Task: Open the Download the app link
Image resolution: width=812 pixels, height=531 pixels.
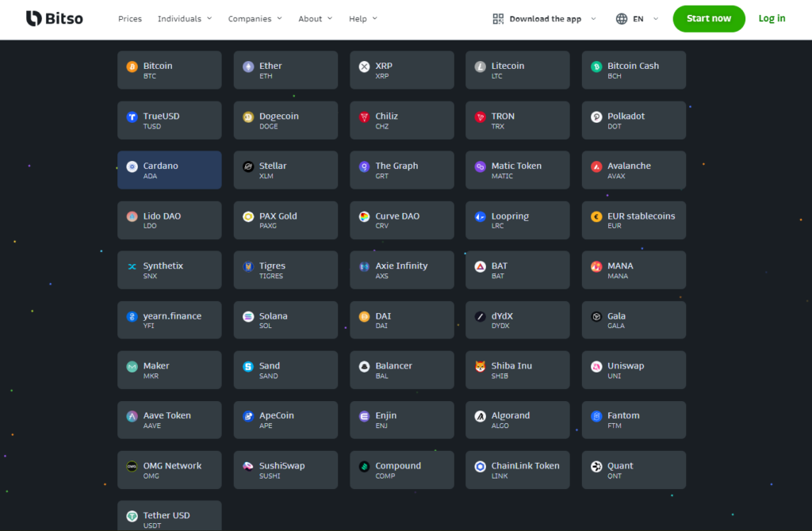Action: click(x=546, y=19)
